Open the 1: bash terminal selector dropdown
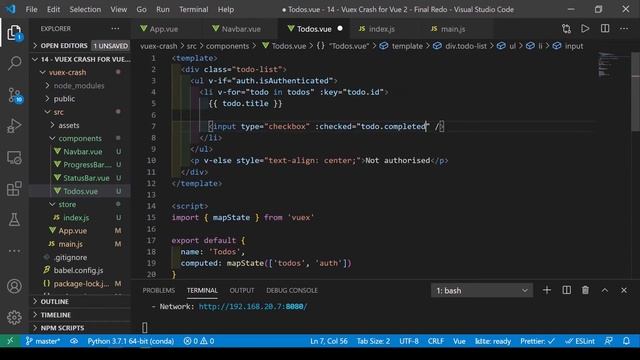 [482, 290]
